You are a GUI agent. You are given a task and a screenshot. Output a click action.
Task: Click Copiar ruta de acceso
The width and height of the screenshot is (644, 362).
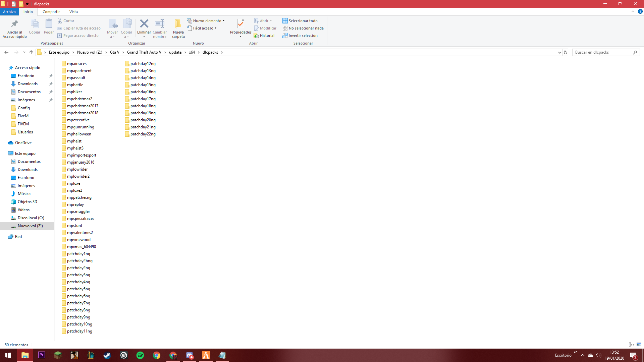click(79, 28)
